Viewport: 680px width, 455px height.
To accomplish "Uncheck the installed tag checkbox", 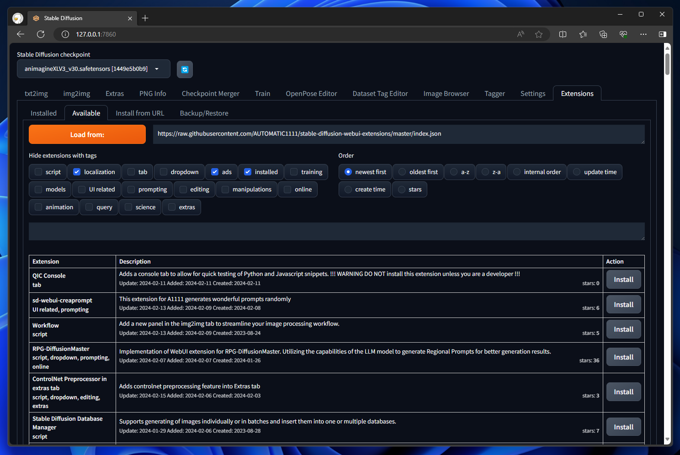I will point(248,172).
